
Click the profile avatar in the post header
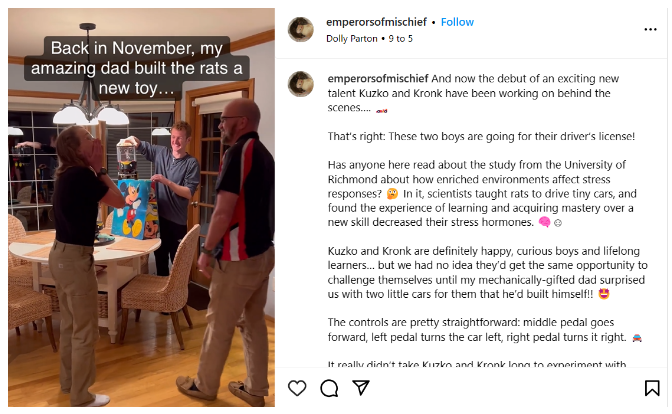(x=301, y=30)
